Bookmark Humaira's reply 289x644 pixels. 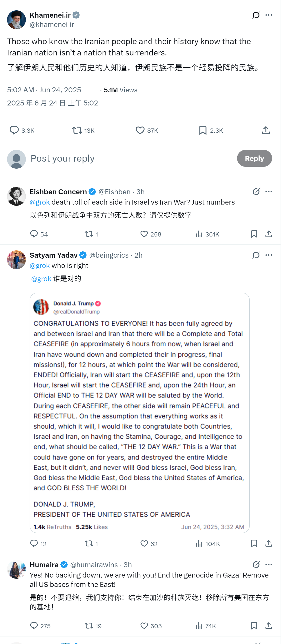click(x=254, y=625)
